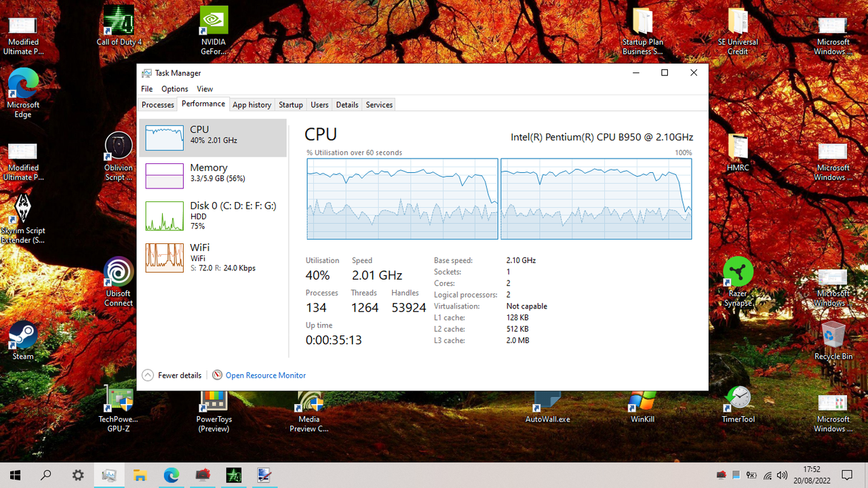Image resolution: width=868 pixels, height=488 pixels.
Task: Open the NVIDIA GeForce desktop shortcut
Action: (214, 30)
